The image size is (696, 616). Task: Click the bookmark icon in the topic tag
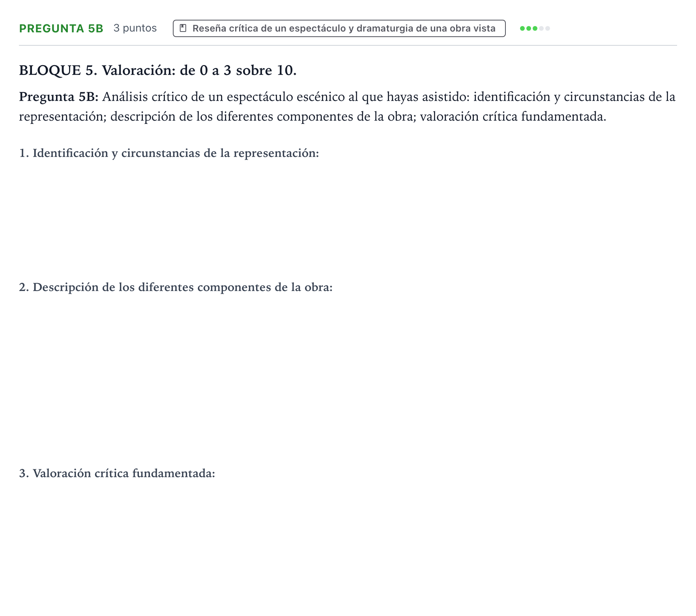tap(183, 28)
